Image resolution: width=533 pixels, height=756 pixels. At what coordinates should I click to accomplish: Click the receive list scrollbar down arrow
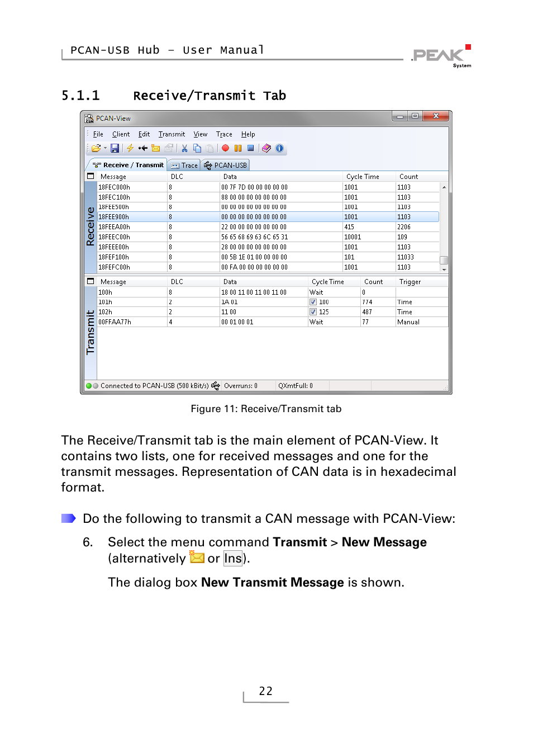(x=444, y=270)
